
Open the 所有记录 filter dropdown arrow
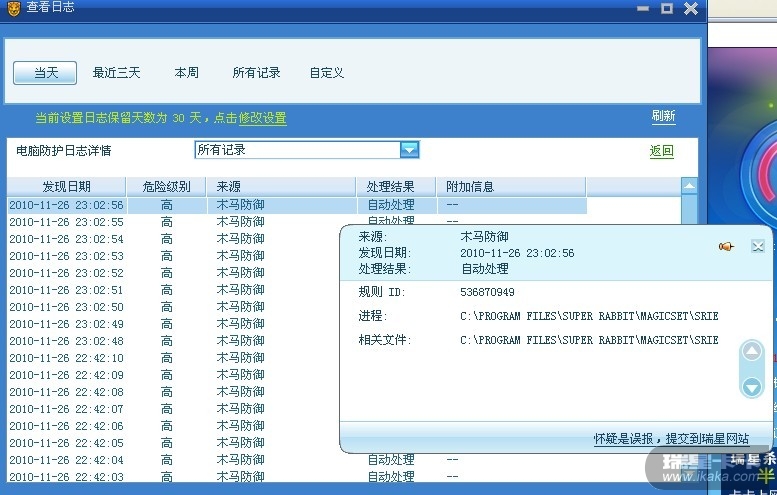(x=409, y=150)
